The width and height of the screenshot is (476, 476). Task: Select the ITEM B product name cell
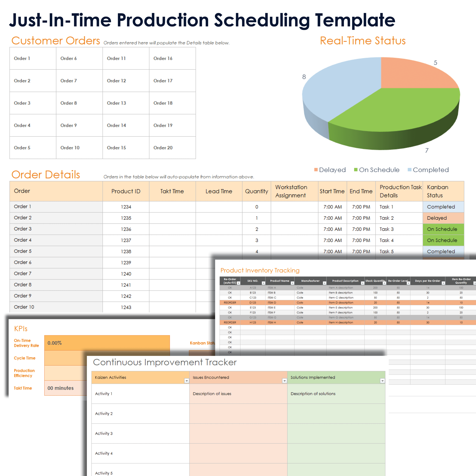pyautogui.click(x=280, y=293)
